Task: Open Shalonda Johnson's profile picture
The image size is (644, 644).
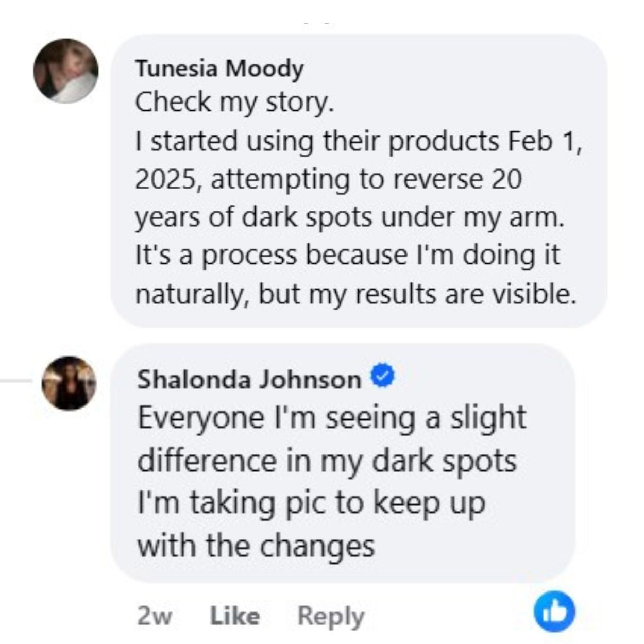Action: 69,383
